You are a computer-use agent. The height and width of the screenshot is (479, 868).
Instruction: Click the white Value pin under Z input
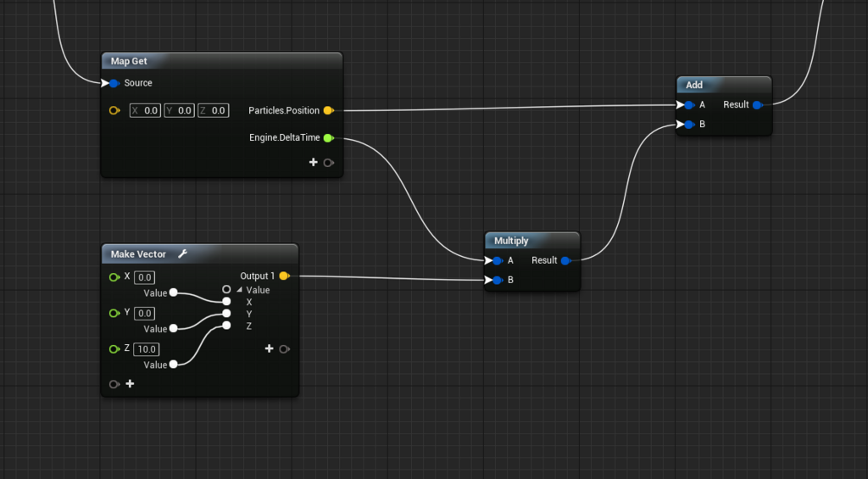coord(173,365)
